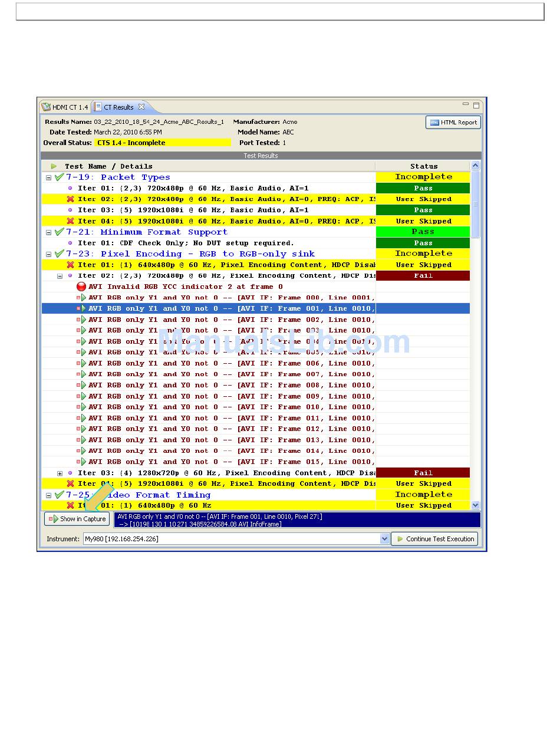Click the red X icon on Iter 02 of 7-19
This screenshot has height=747, width=560.
point(70,199)
